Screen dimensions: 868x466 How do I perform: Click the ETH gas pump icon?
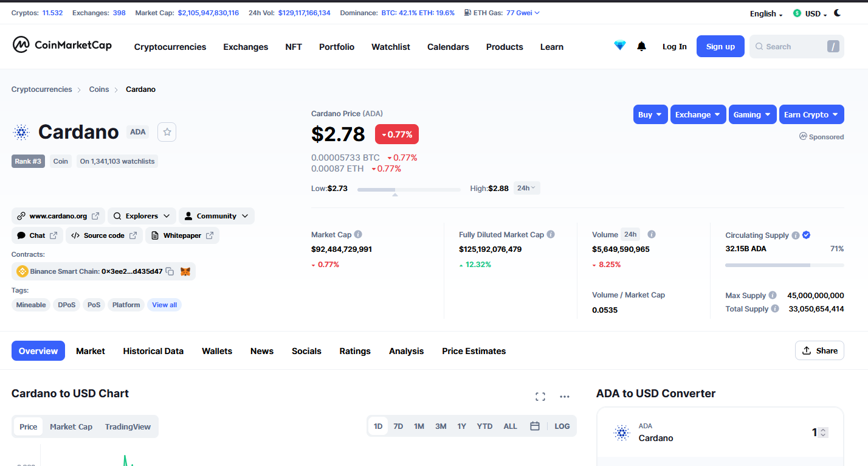(x=467, y=13)
